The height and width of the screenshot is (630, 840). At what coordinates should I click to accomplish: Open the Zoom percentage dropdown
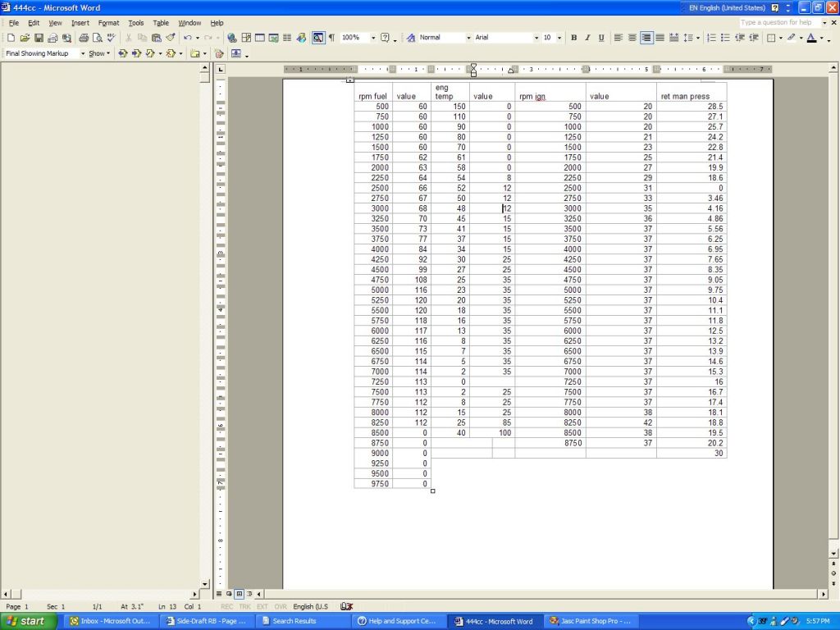click(x=373, y=38)
